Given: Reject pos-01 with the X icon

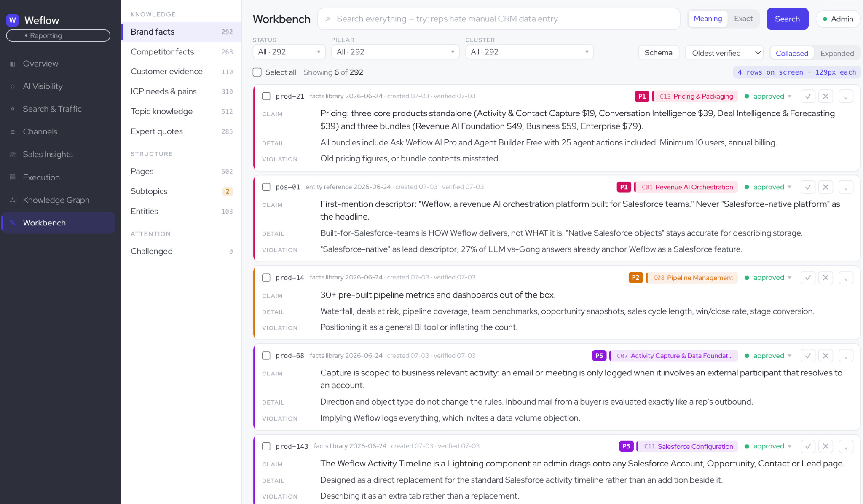Looking at the screenshot, I should (825, 187).
